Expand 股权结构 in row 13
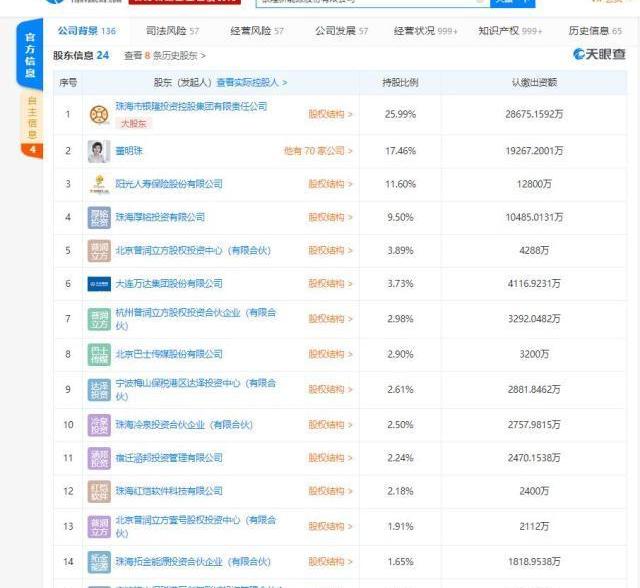Screen dimensions: 640x588 pos(330,526)
